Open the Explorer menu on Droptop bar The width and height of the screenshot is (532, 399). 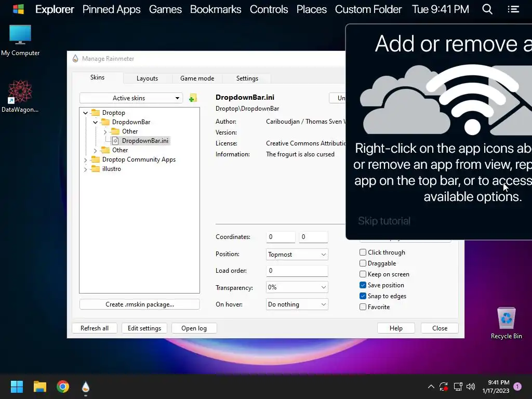point(54,9)
